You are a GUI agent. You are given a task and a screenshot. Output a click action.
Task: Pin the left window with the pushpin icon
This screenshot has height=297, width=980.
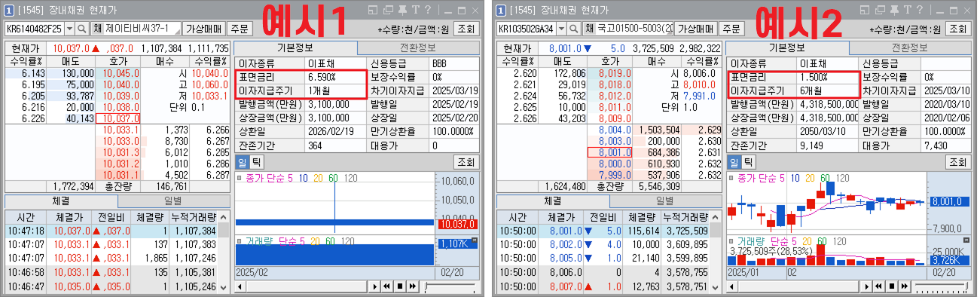coord(401,10)
